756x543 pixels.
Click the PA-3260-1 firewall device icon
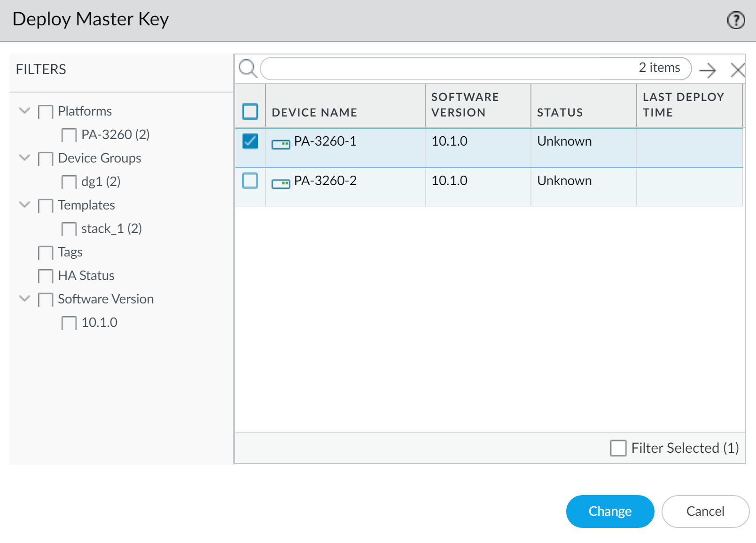coord(281,144)
